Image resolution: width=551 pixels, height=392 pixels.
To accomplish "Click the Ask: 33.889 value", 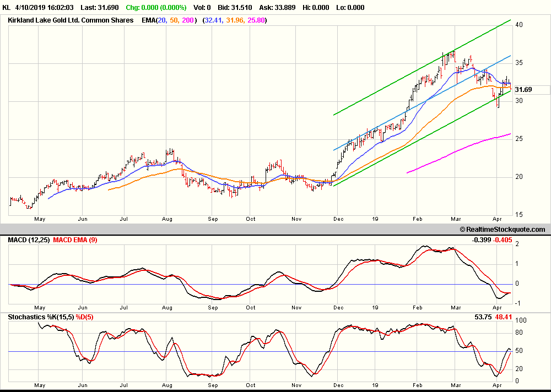I will [x=277, y=7].
